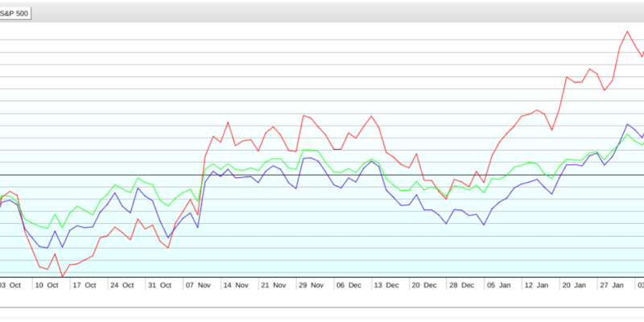The image size is (644, 322).
Task: Select the 12 Jan axis label
Action: (x=537, y=285)
